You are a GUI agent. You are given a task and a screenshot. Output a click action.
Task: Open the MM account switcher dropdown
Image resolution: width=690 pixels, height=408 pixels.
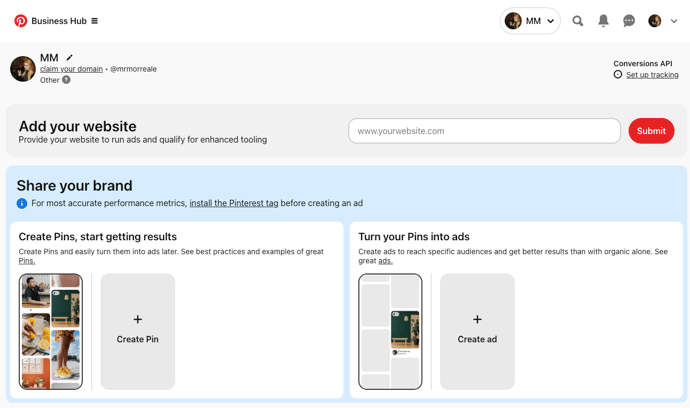click(530, 21)
